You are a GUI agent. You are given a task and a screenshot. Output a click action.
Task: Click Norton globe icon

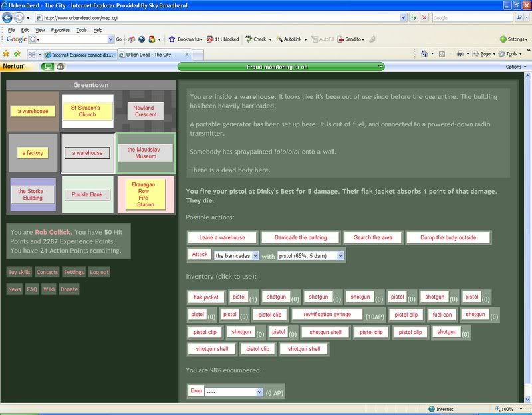coord(61,67)
